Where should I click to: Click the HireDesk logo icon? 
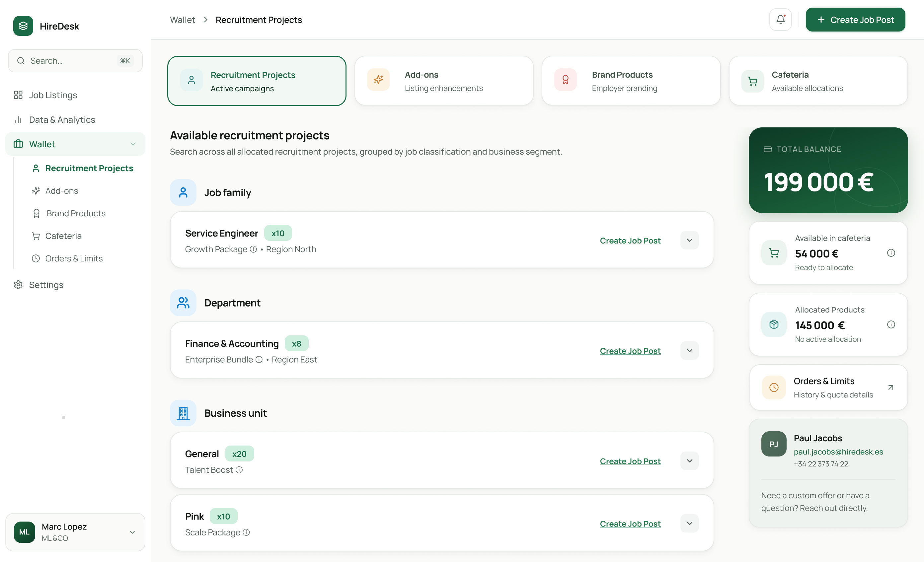coord(23,26)
